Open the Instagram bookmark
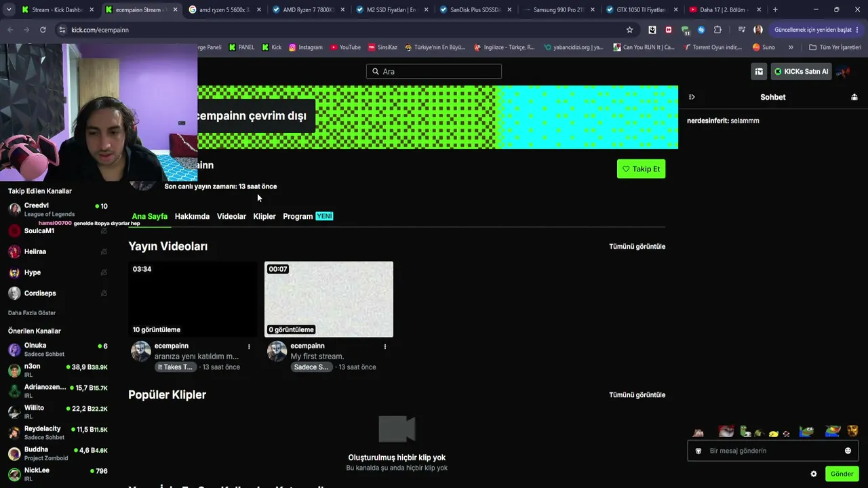This screenshot has width=868, height=488. point(306,47)
